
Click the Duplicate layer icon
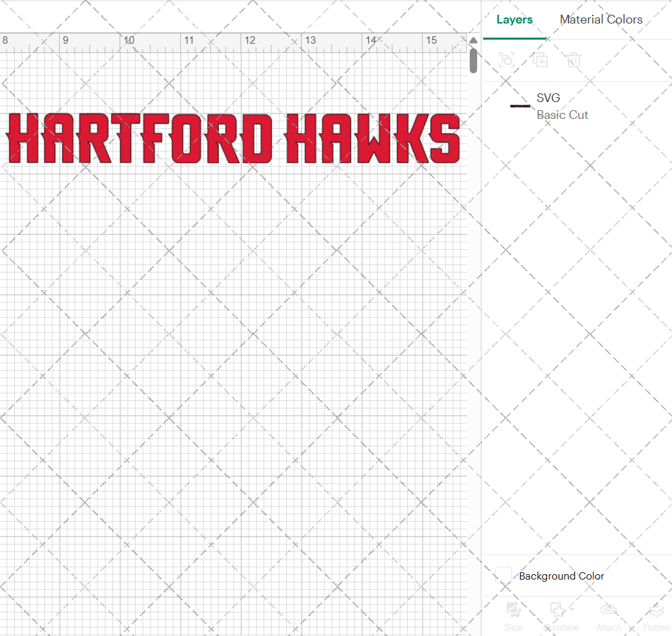pos(540,60)
